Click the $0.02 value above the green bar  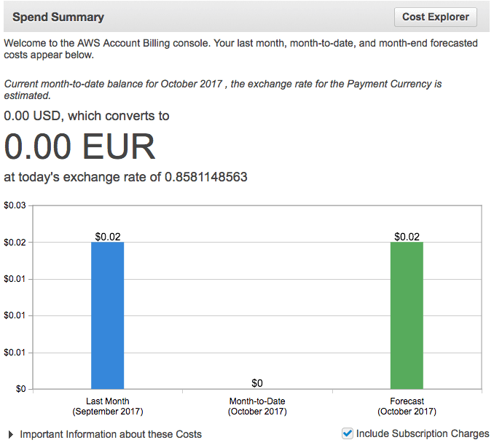(407, 237)
